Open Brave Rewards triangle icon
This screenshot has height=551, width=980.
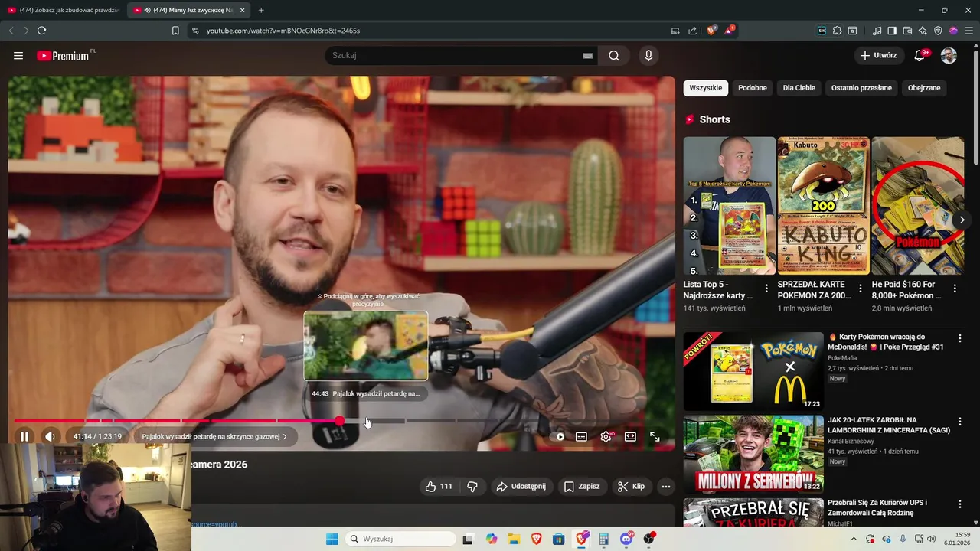[x=729, y=31]
